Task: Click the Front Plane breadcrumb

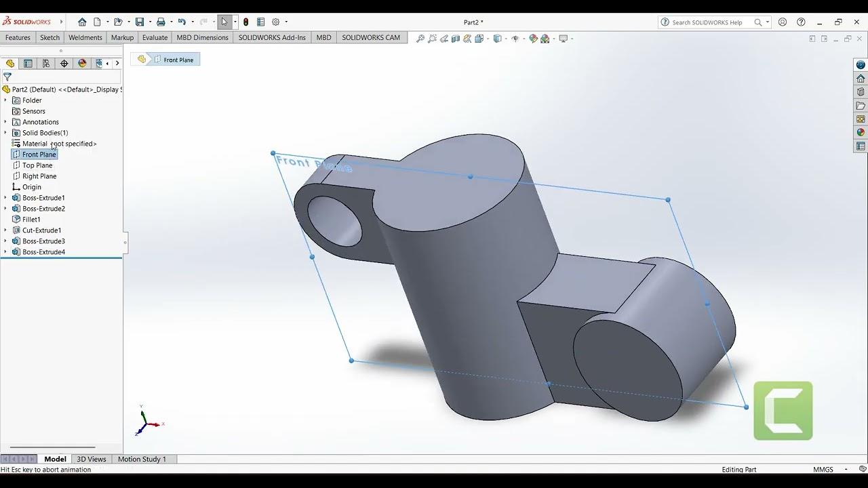Action: pyautogui.click(x=174, y=60)
